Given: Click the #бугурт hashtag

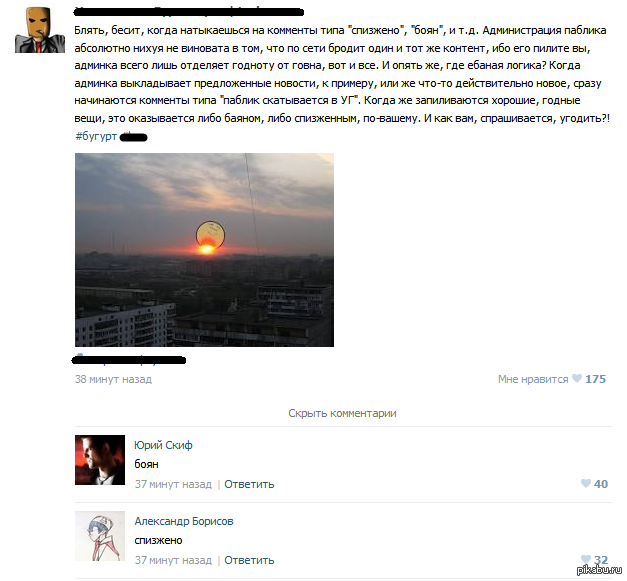Looking at the screenshot, I should [x=96, y=136].
